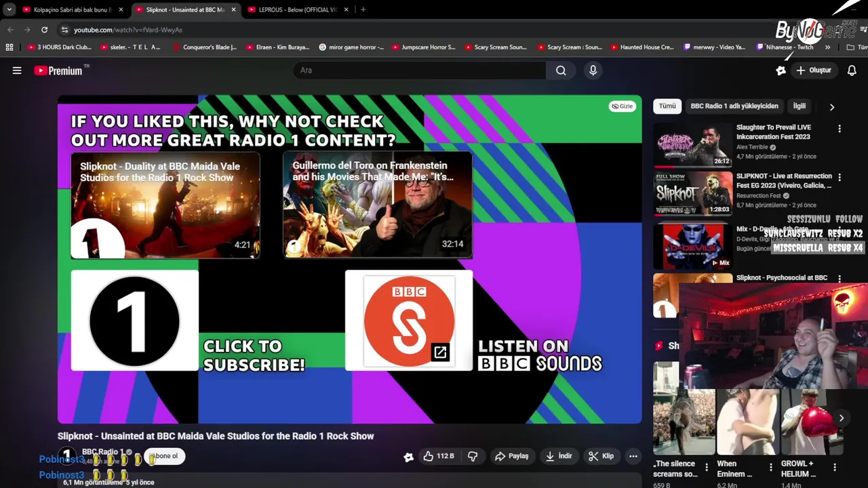The width and height of the screenshot is (868, 488).
Task: Start voice search with microphone icon
Action: 593,70
